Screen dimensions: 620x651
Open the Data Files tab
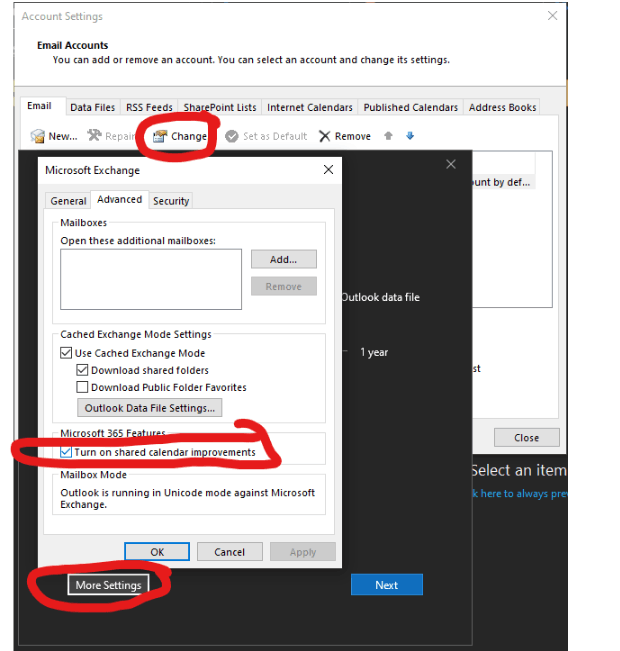93,108
